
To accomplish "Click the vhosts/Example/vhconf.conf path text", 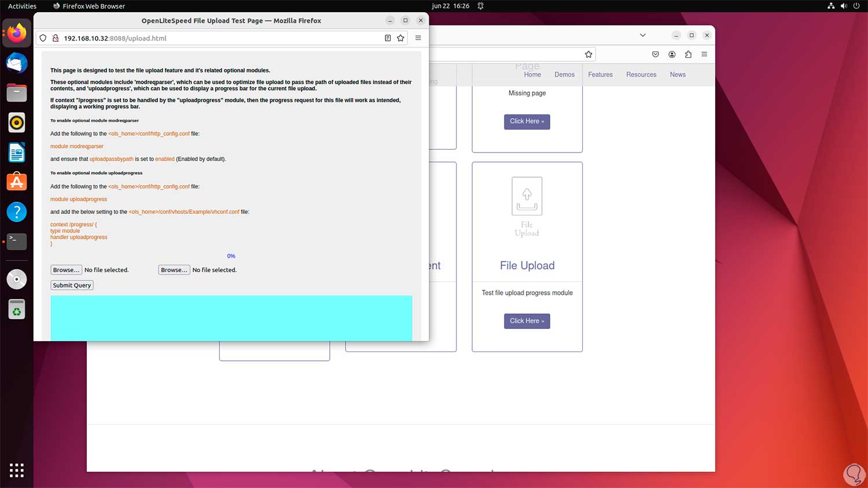I will [x=184, y=212].
